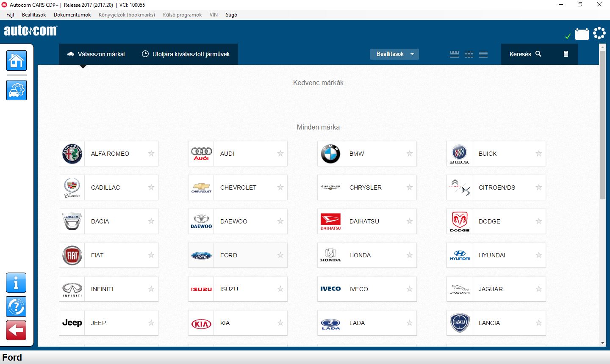610x364 pixels.
Task: Switch to Utoljára kiválasztott járművek tab
Action: [186, 54]
